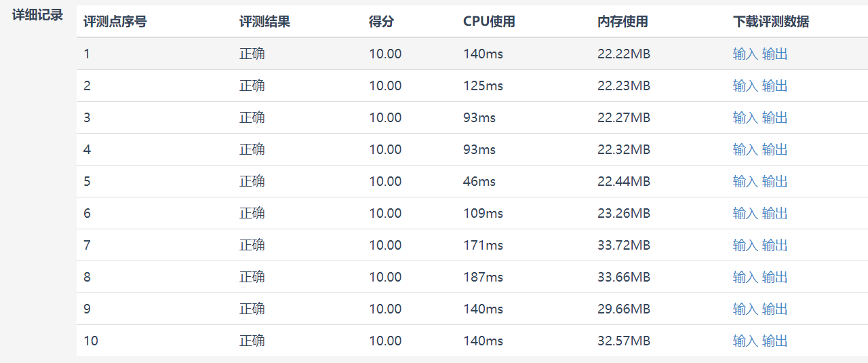
Task: Open output link for test point 6
Action: (x=774, y=214)
